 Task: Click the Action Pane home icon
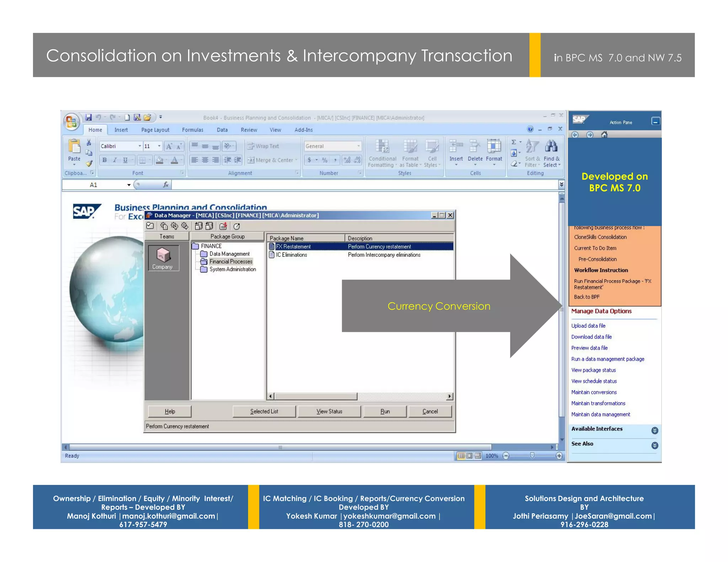point(604,135)
